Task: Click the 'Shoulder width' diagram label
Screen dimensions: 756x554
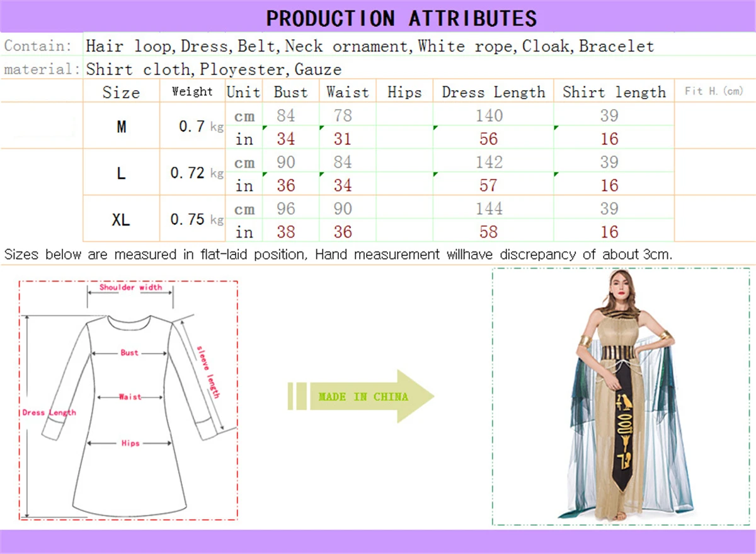Action: click(130, 287)
